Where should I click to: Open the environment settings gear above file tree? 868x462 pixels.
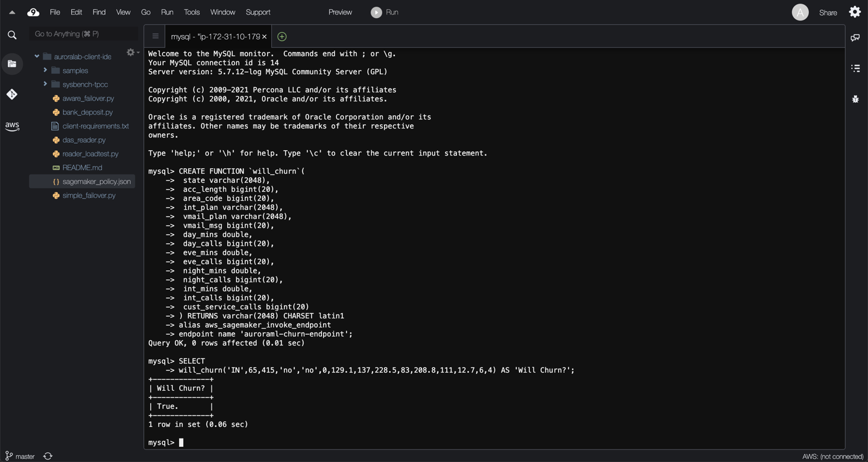130,52
